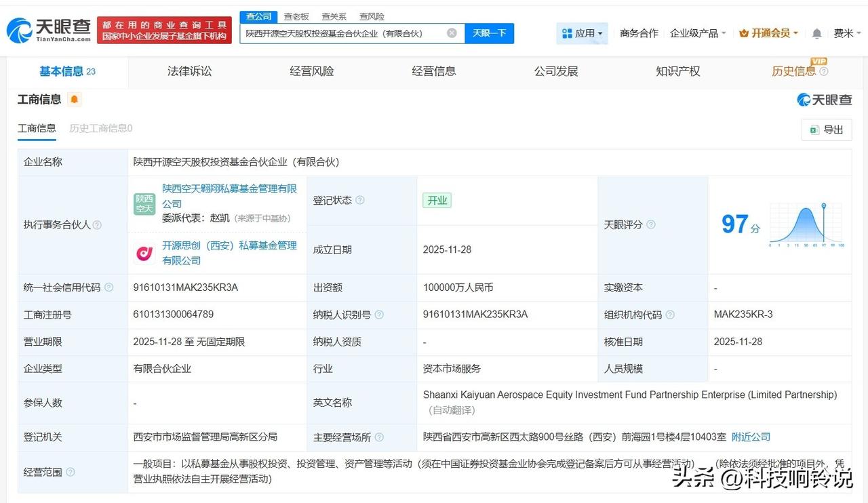
Task: Click the 天眼一下 search button
Action: 491,33
